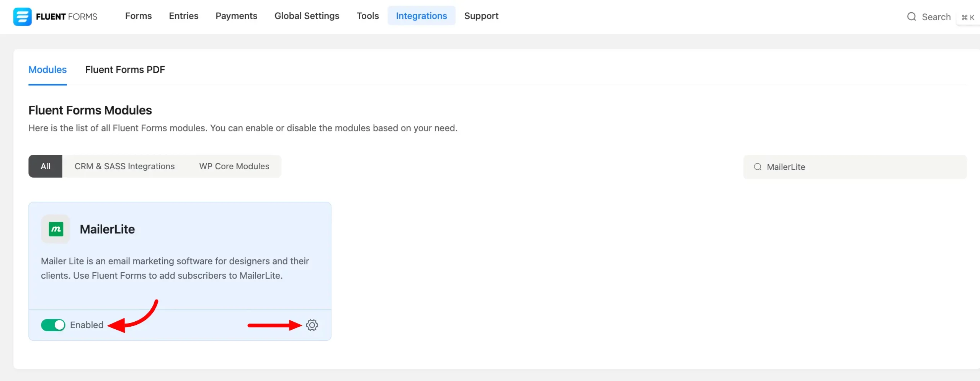Open the Support page
This screenshot has height=381, width=980.
click(x=481, y=16)
